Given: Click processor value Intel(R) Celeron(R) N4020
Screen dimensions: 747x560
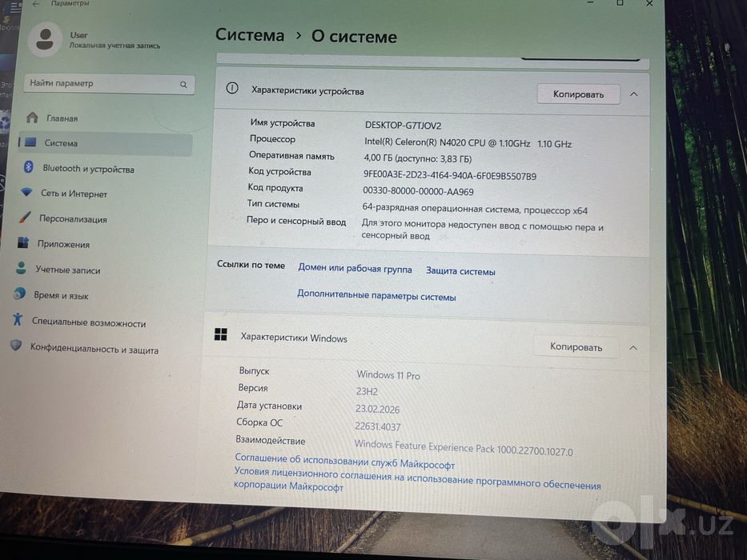Looking at the screenshot, I should 468,143.
